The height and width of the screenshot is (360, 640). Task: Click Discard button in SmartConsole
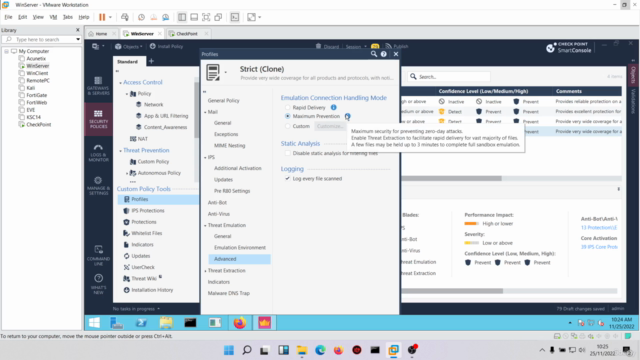(x=327, y=46)
